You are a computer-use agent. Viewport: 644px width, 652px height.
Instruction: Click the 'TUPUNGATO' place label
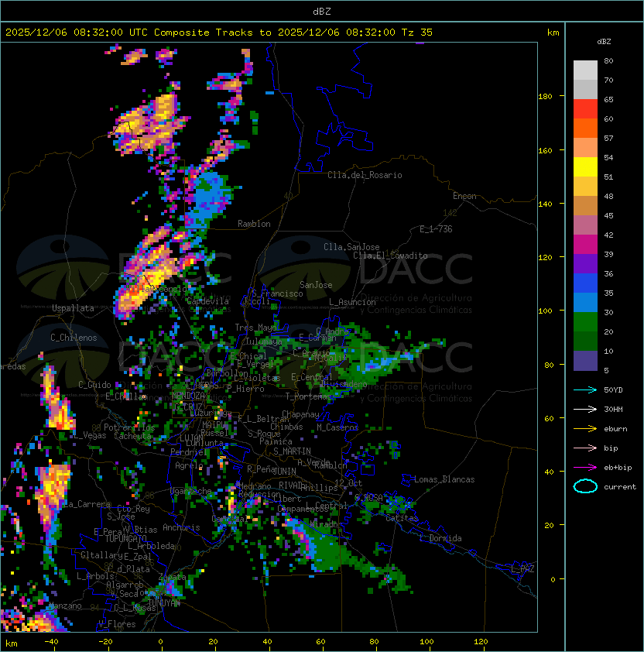pyautogui.click(x=125, y=538)
